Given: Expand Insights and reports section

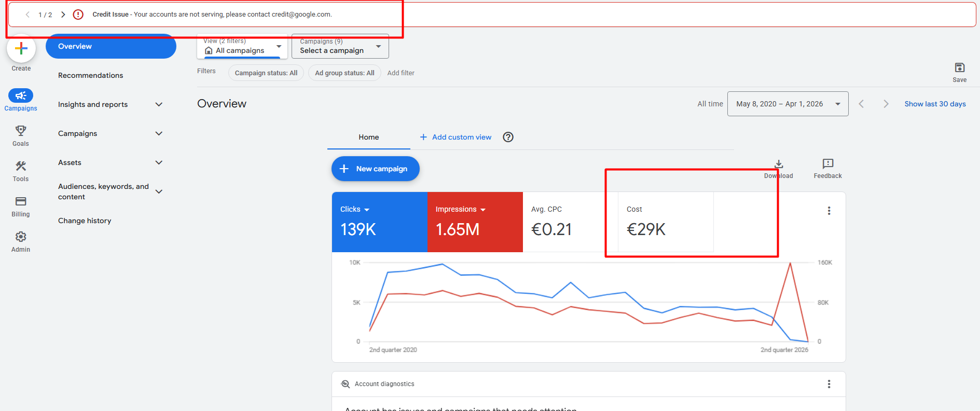Looking at the screenshot, I should click(159, 104).
